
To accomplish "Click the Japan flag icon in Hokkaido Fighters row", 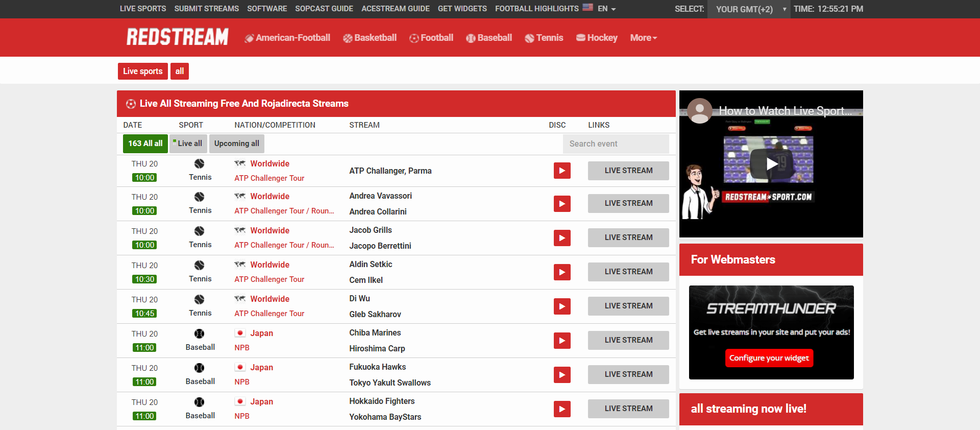I will [240, 401].
